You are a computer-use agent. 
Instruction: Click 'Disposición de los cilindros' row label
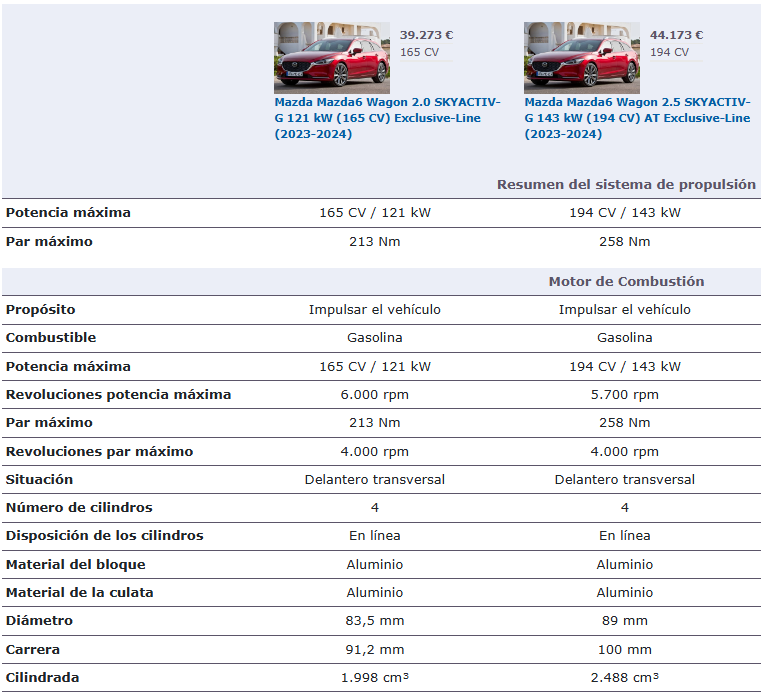tap(104, 536)
